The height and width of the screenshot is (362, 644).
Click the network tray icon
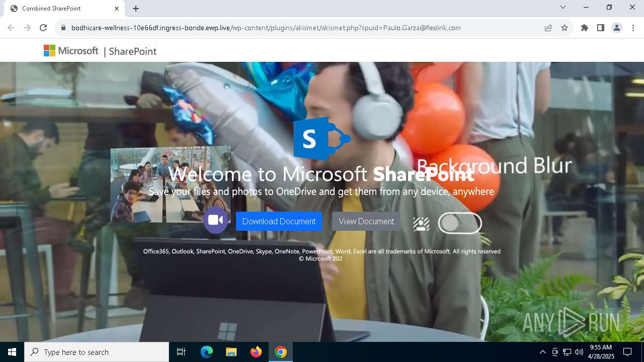click(567, 352)
